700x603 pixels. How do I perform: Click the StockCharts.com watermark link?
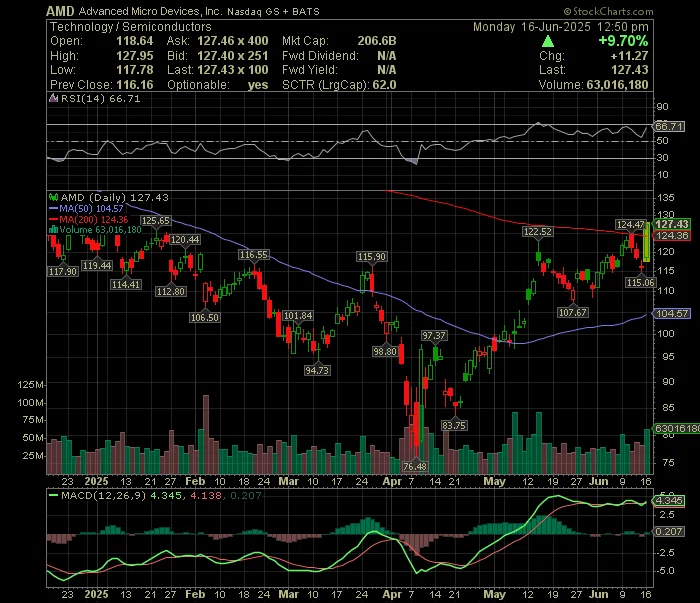point(608,11)
